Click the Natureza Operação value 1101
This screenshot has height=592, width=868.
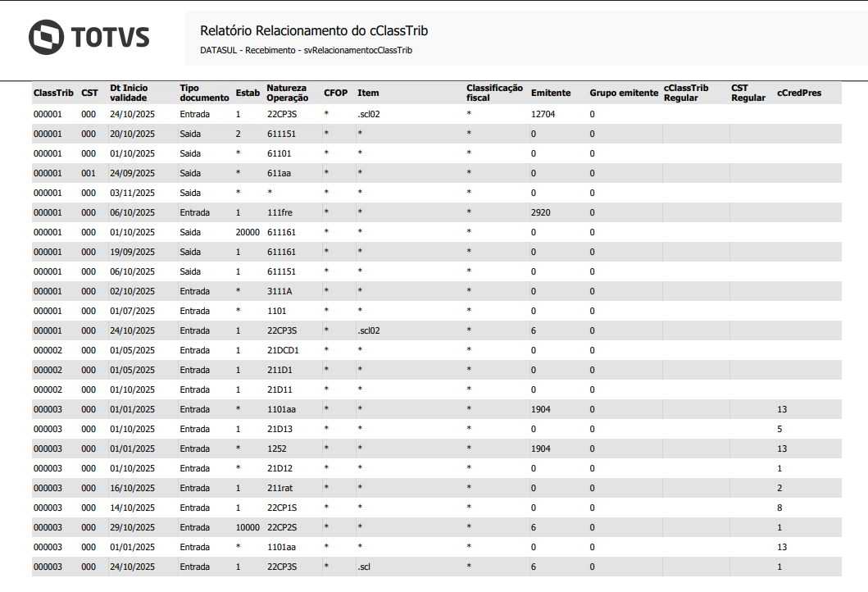click(277, 312)
